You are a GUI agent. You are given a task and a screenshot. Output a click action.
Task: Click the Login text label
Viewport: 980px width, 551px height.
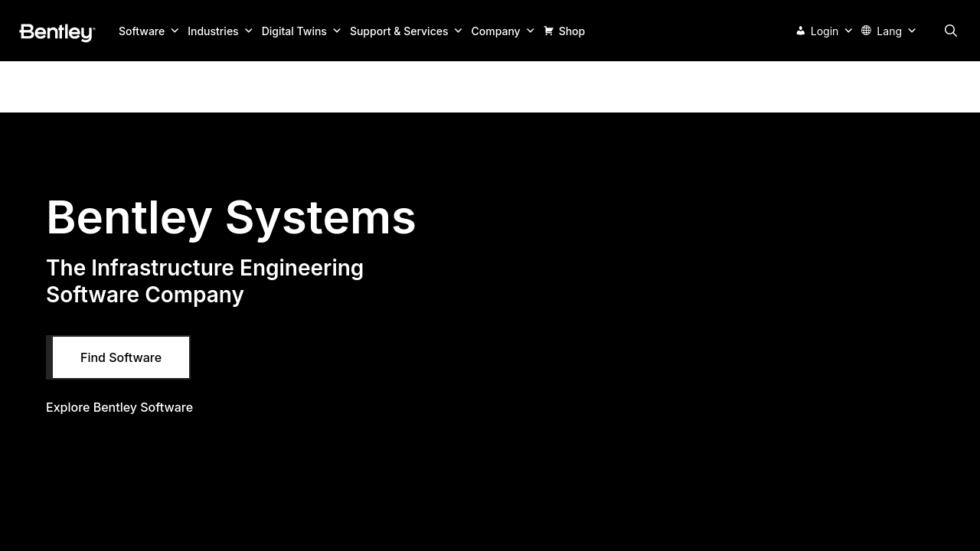point(824,31)
